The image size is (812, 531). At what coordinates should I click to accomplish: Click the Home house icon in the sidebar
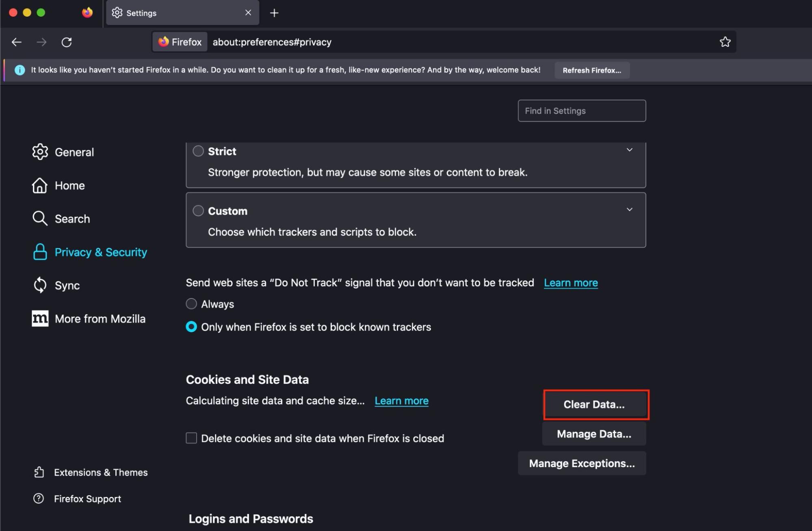pyautogui.click(x=40, y=185)
